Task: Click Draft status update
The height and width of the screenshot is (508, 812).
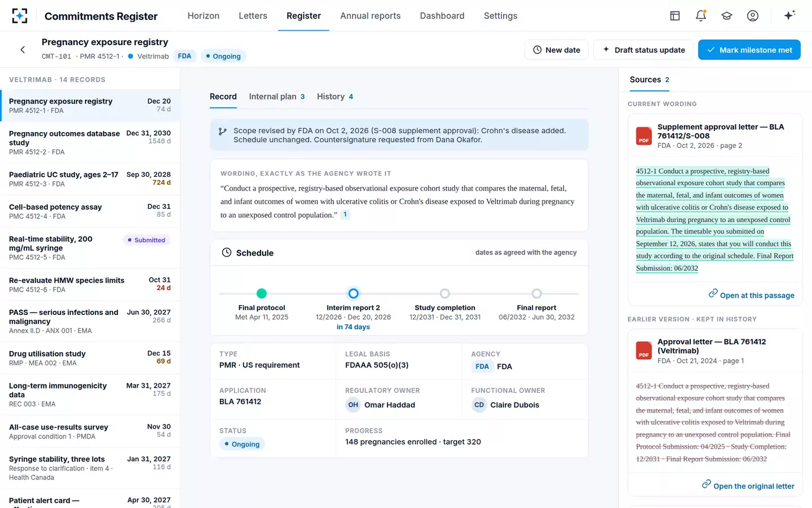Action: [x=643, y=50]
